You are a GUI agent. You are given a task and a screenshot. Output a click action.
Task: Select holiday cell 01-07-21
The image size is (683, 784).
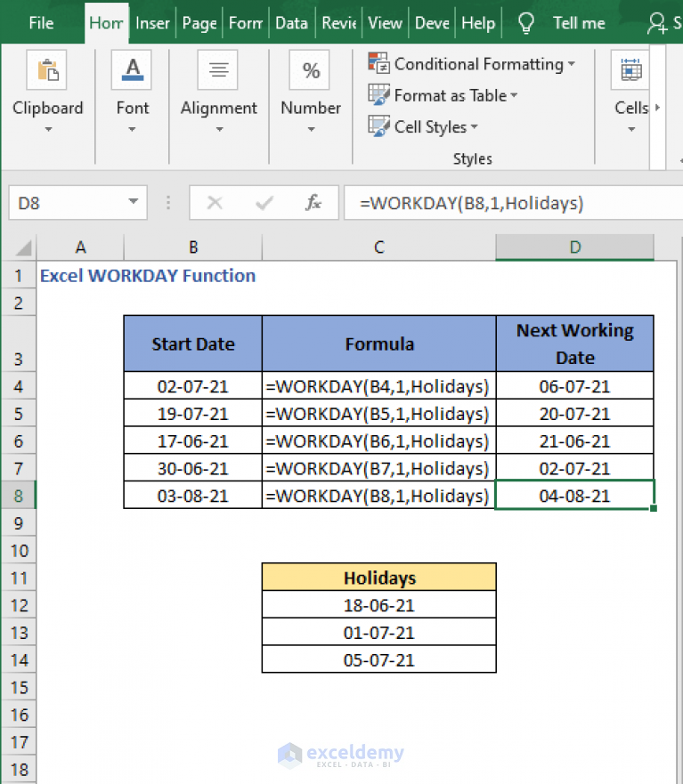(379, 633)
